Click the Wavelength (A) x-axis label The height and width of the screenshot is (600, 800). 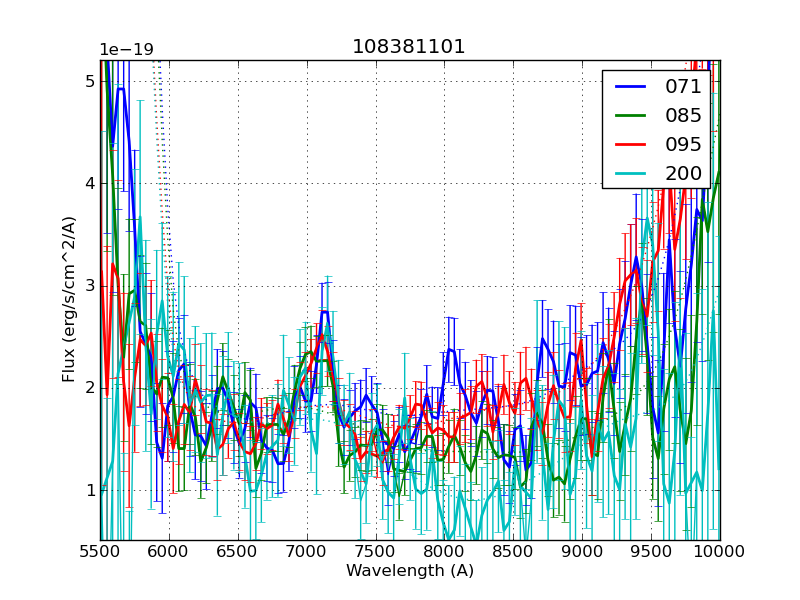point(410,571)
